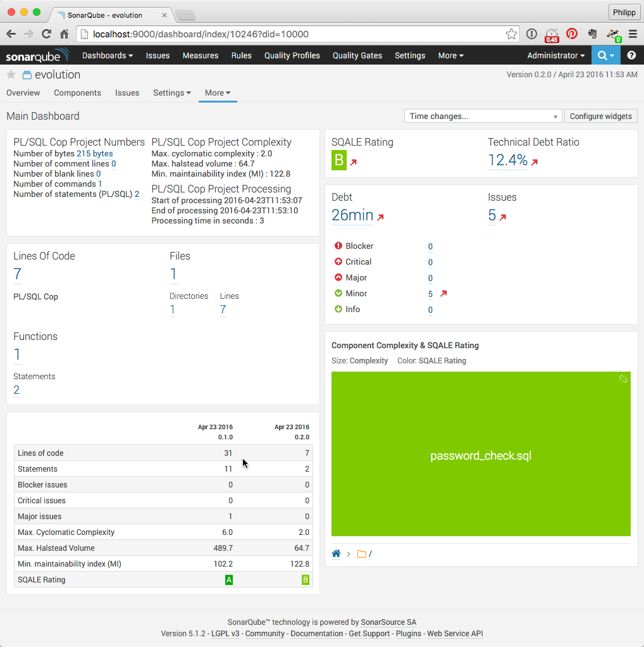Click the Minor severity icon
Screen dimensions: 644x647
pyautogui.click(x=338, y=293)
